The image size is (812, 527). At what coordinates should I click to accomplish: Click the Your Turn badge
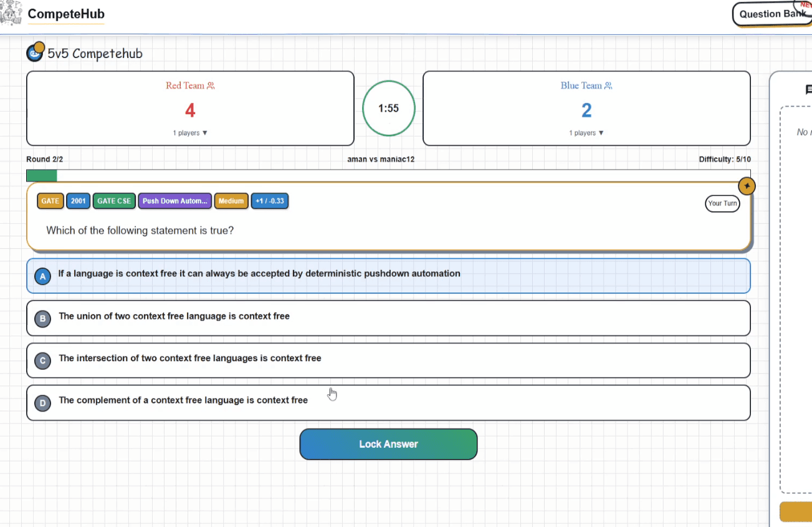coord(722,203)
